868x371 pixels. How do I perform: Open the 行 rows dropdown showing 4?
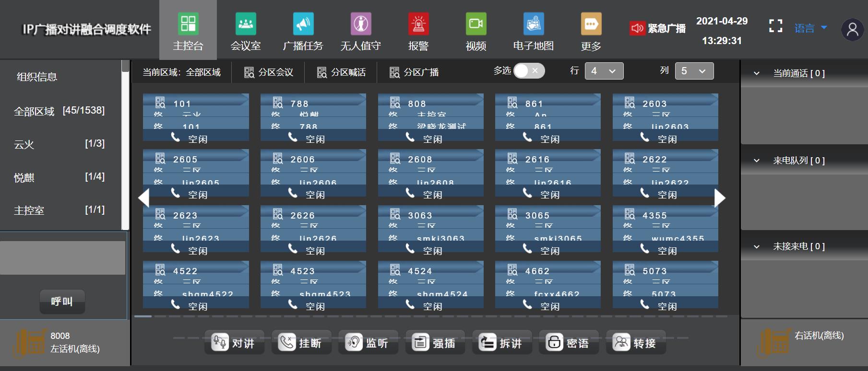pos(604,71)
